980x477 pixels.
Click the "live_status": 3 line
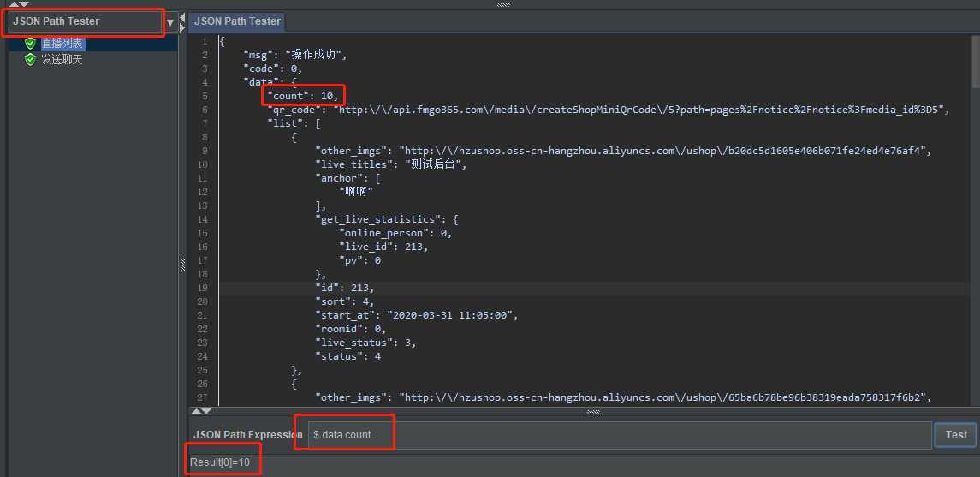pos(365,342)
